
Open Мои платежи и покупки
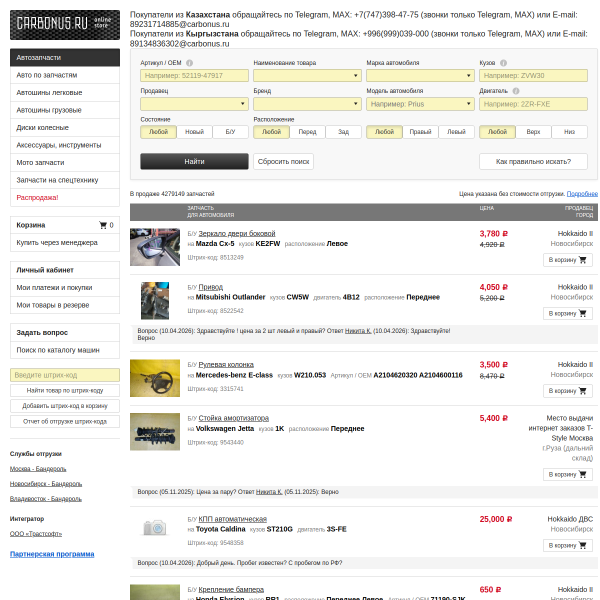(65, 287)
